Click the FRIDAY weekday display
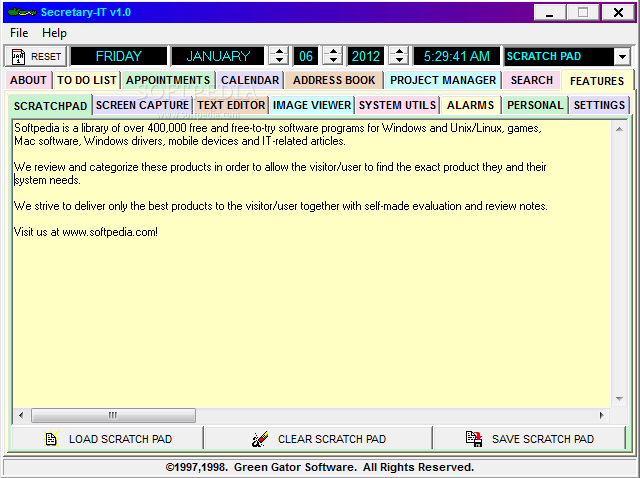Viewport: 640px width, 478px height. 119,56
